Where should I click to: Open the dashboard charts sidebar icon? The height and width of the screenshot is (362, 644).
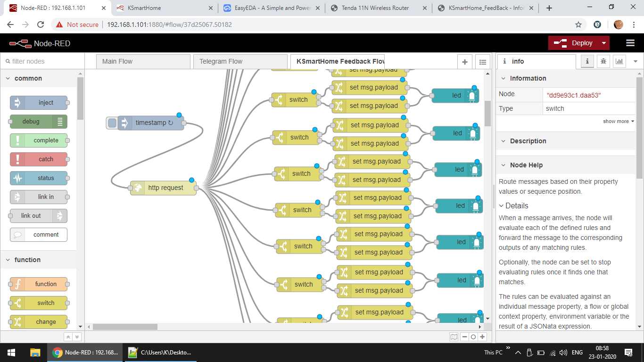tap(618, 61)
